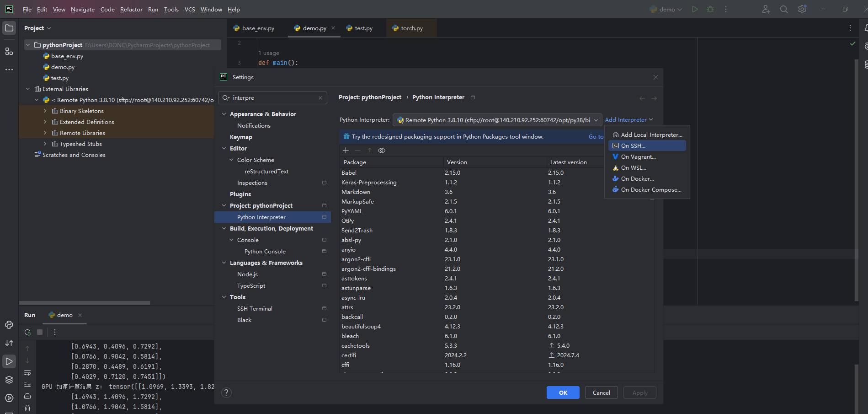868x414 pixels.
Task: Click the settings search input field
Action: click(x=273, y=98)
